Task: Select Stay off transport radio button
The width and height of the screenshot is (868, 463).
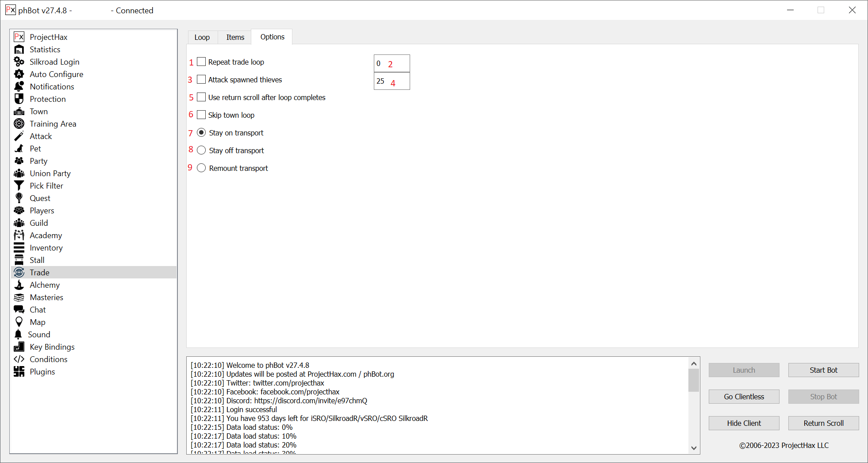Action: (201, 150)
